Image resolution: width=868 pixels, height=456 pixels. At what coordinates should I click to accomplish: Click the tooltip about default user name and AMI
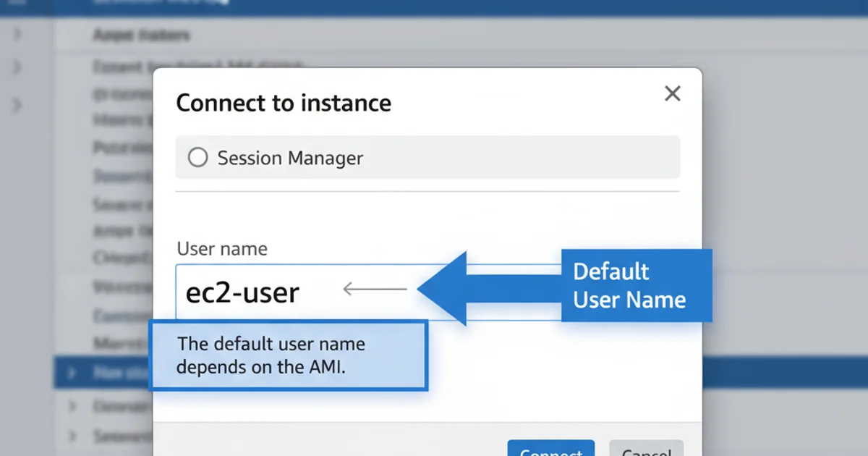tap(288, 355)
